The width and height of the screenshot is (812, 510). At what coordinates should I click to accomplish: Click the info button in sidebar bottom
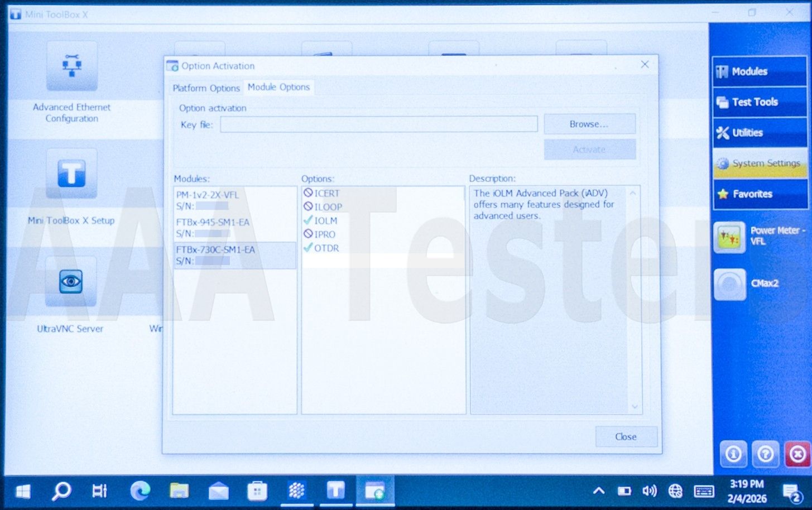click(x=733, y=455)
